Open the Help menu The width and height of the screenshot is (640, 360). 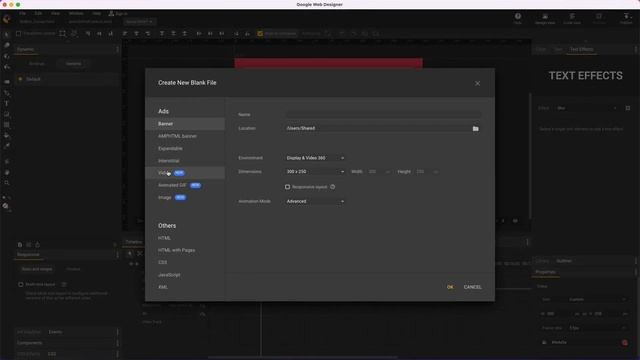tap(96, 13)
